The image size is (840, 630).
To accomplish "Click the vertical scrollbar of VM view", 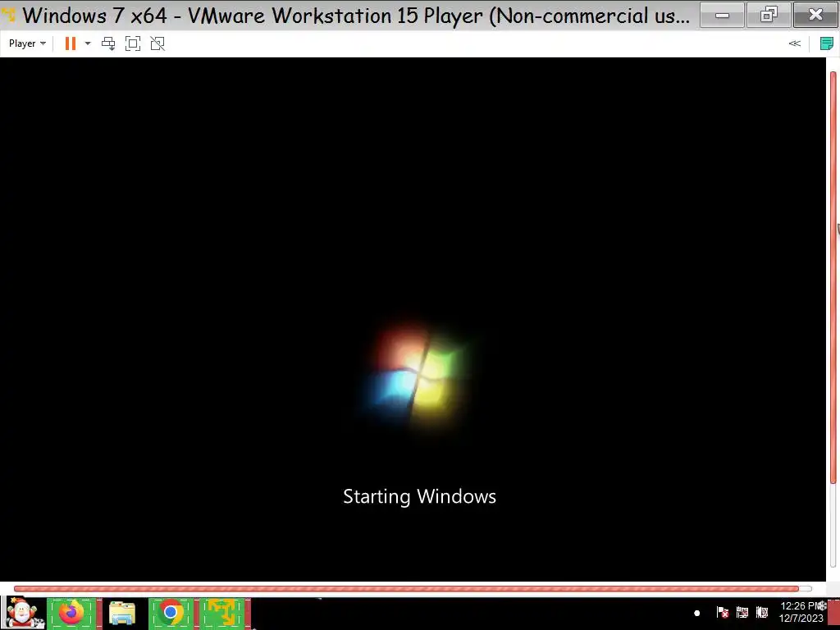I will 833,277.
